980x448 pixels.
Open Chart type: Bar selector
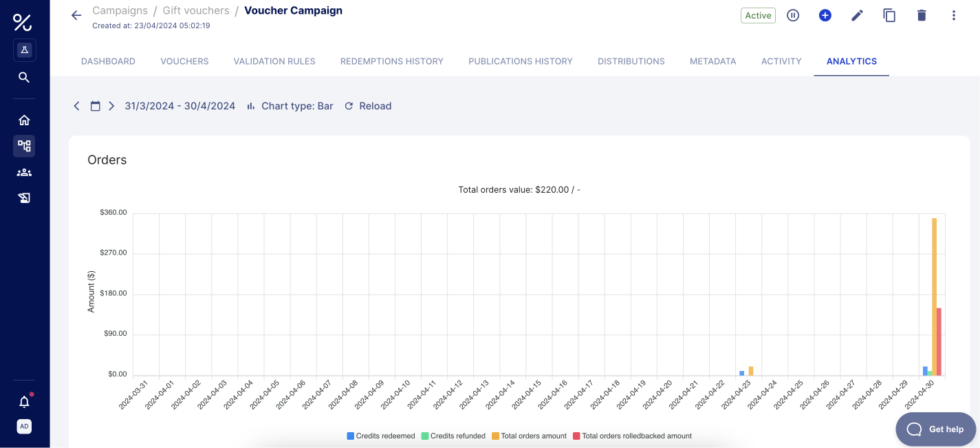290,106
